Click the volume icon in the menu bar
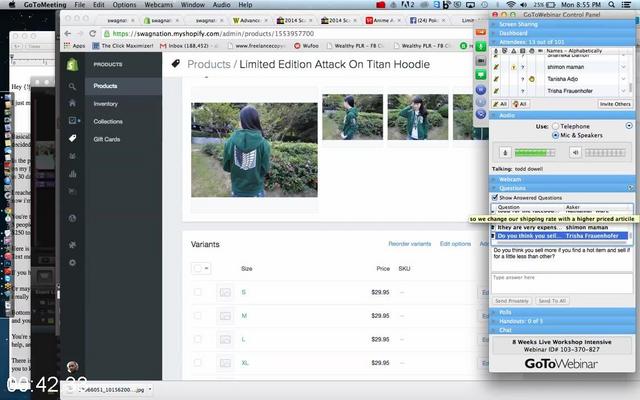The width and height of the screenshot is (640, 400). pyautogui.click(x=524, y=4)
